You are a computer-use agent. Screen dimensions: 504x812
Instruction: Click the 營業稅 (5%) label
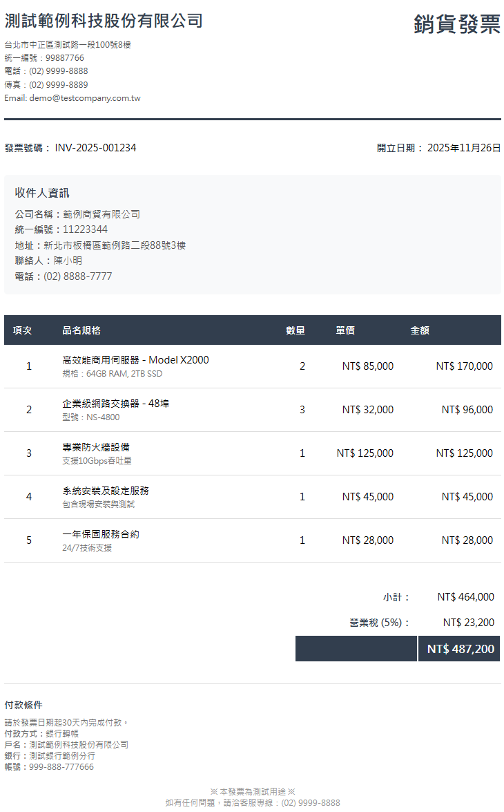pos(380,623)
